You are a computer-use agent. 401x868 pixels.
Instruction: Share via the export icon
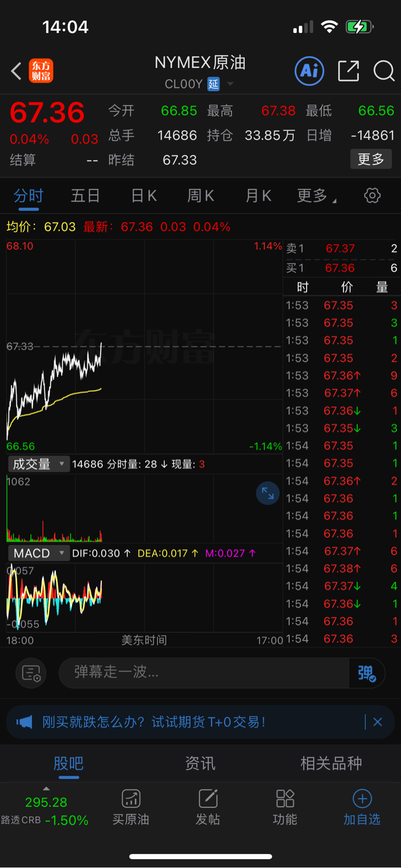[x=349, y=70]
